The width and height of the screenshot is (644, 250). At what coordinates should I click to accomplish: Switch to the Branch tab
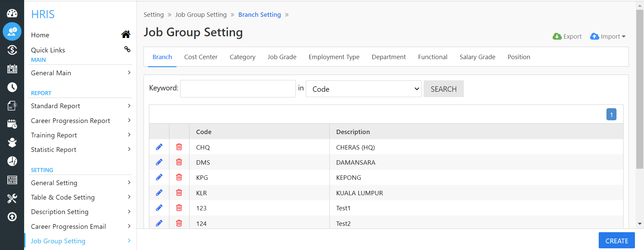(x=162, y=57)
